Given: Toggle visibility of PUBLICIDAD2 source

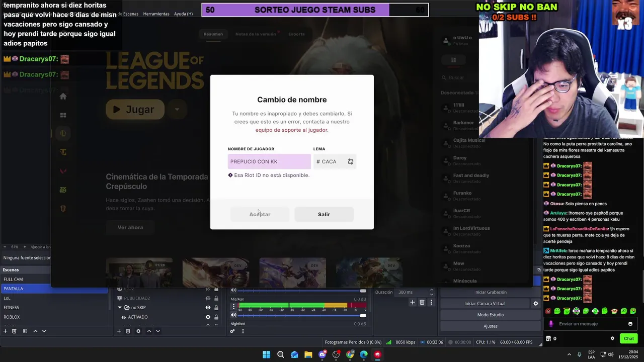Looking at the screenshot, I should pyautogui.click(x=208, y=298).
